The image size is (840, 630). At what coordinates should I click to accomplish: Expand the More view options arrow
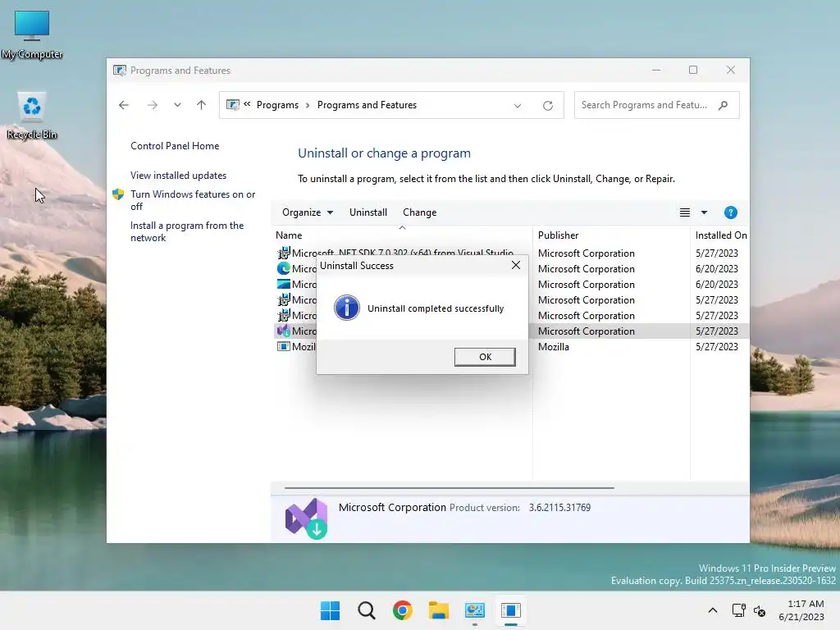[704, 212]
